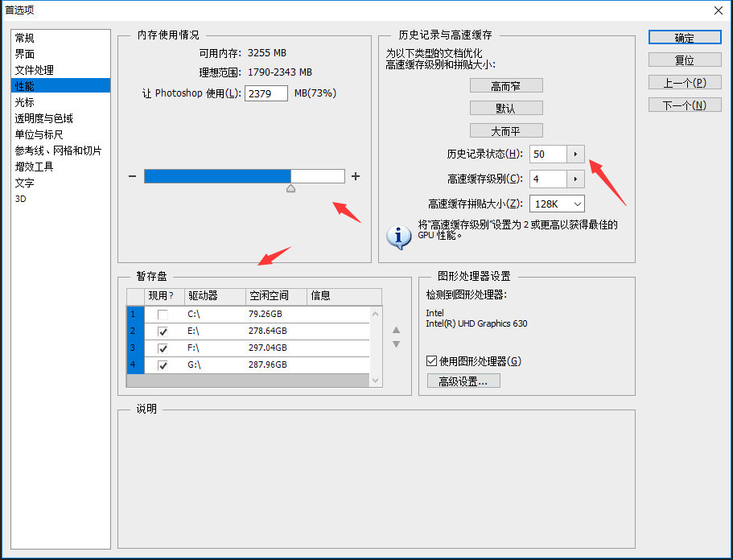
Task: Select scratch disk row number 2
Action: click(x=135, y=331)
